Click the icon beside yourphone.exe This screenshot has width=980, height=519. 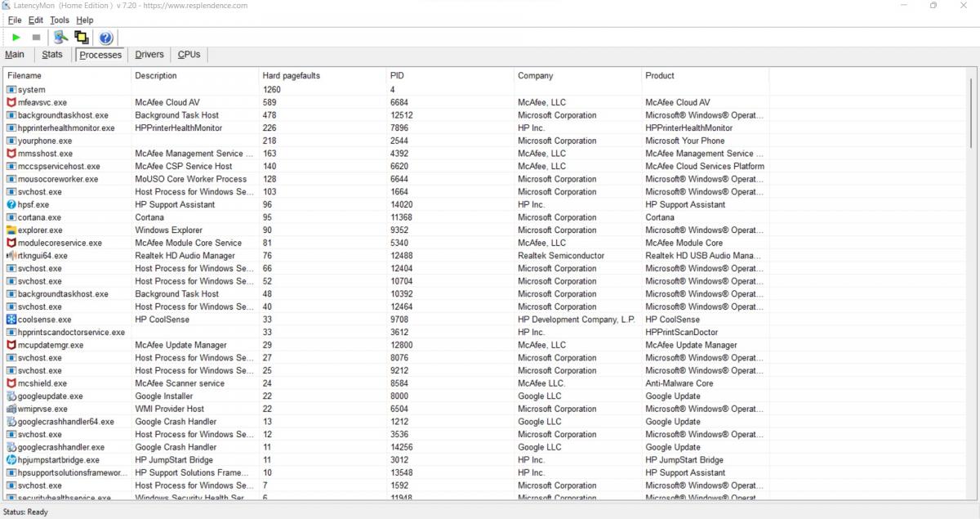(11, 141)
